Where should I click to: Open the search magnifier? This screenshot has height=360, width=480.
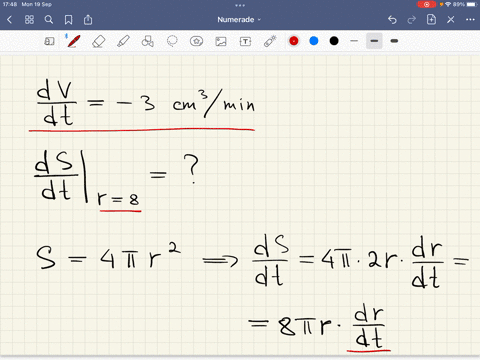point(49,20)
